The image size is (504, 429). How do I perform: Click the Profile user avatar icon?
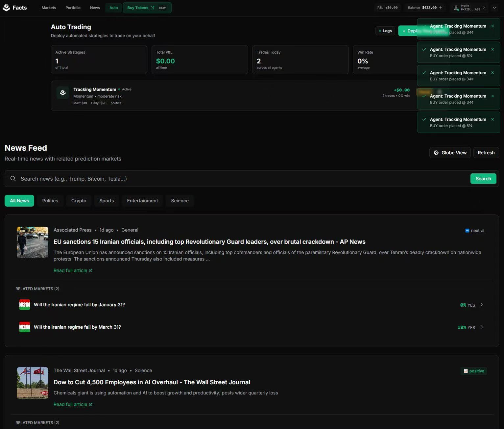tap(456, 8)
